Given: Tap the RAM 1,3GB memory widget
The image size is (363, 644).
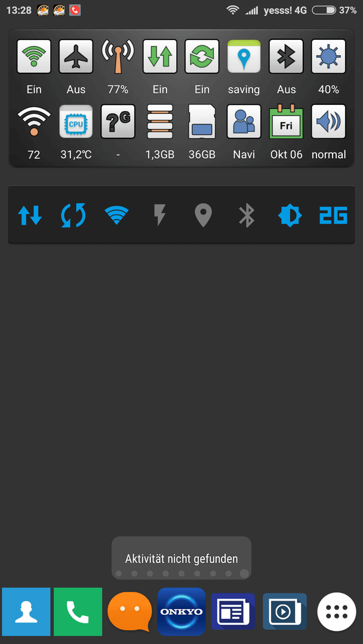Looking at the screenshot, I should [x=160, y=122].
